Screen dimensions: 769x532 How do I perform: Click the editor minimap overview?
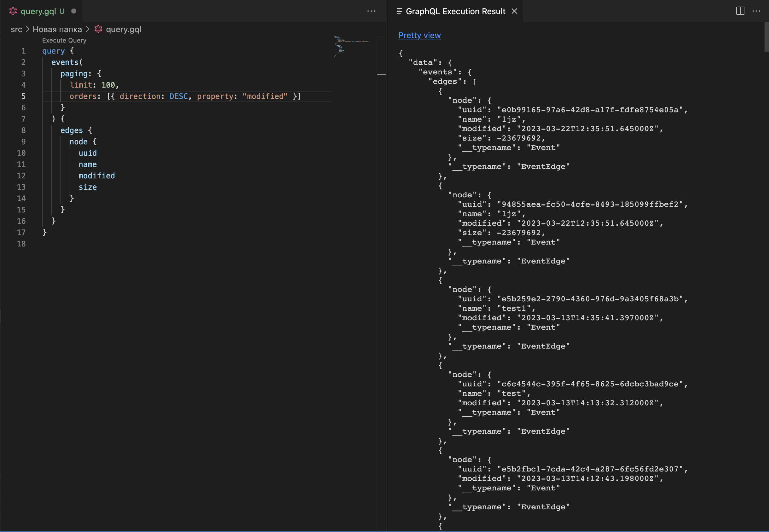coord(352,47)
